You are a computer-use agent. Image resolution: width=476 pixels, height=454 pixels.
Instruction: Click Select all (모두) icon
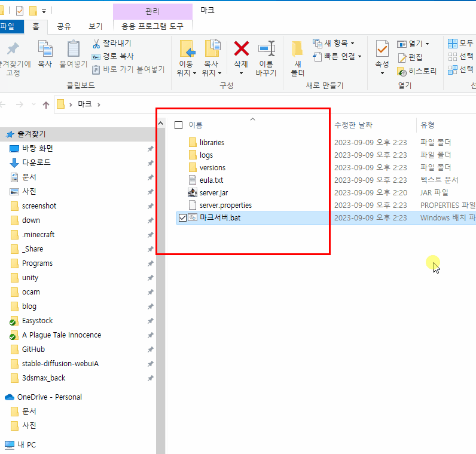(452, 44)
